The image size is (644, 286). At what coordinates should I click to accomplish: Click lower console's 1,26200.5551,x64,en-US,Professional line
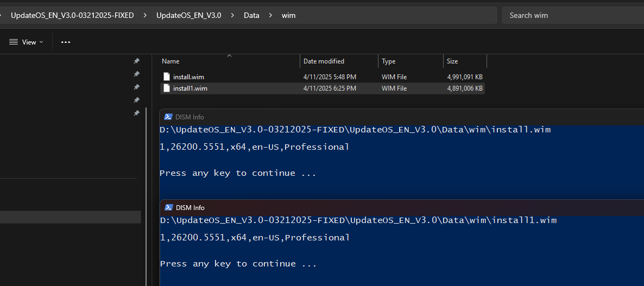point(255,238)
